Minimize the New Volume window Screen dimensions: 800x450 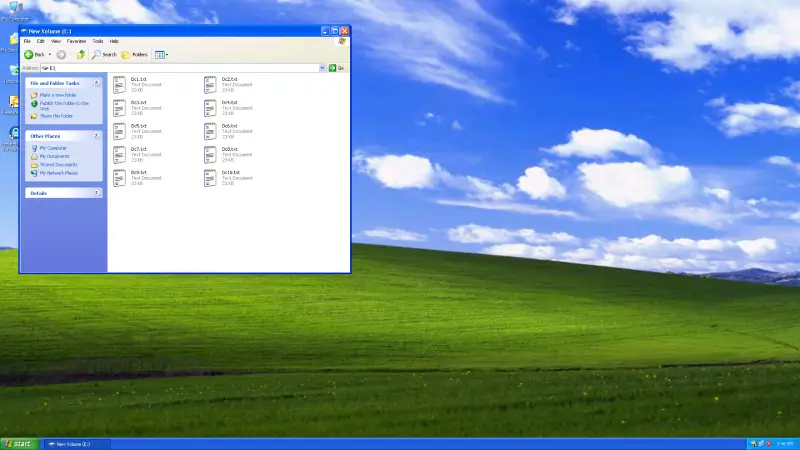tap(325, 31)
